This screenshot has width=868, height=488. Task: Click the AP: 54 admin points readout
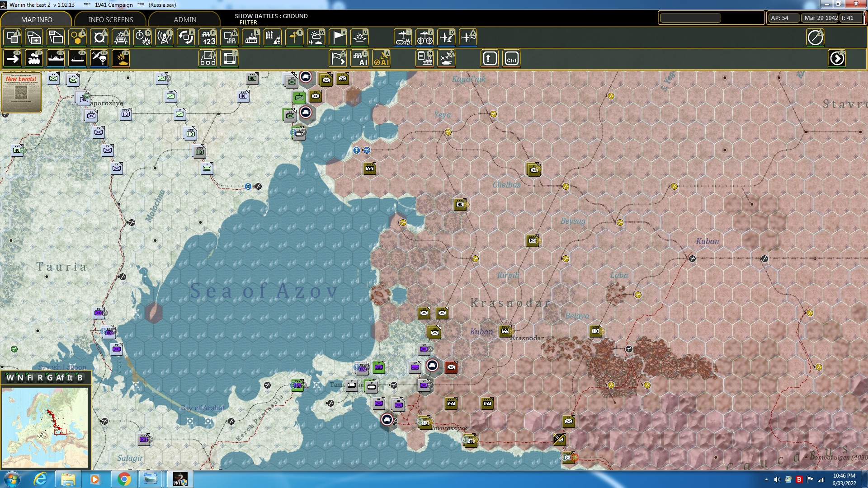[x=783, y=18]
